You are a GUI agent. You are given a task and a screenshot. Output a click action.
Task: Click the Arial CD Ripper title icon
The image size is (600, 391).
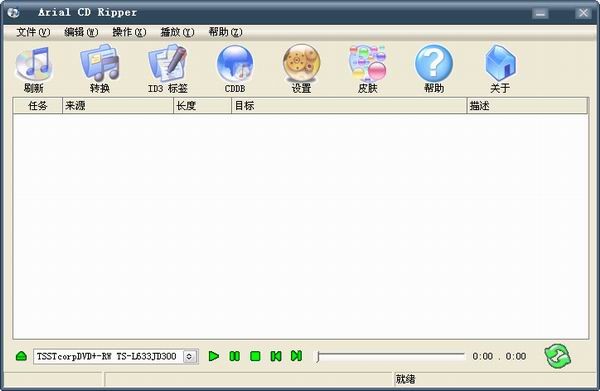pyautogui.click(x=13, y=13)
